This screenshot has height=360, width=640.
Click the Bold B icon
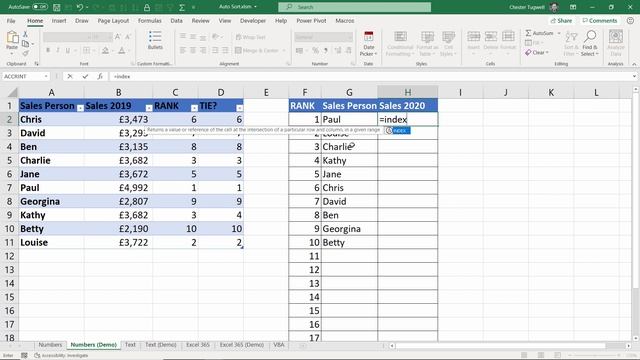pos(48,51)
